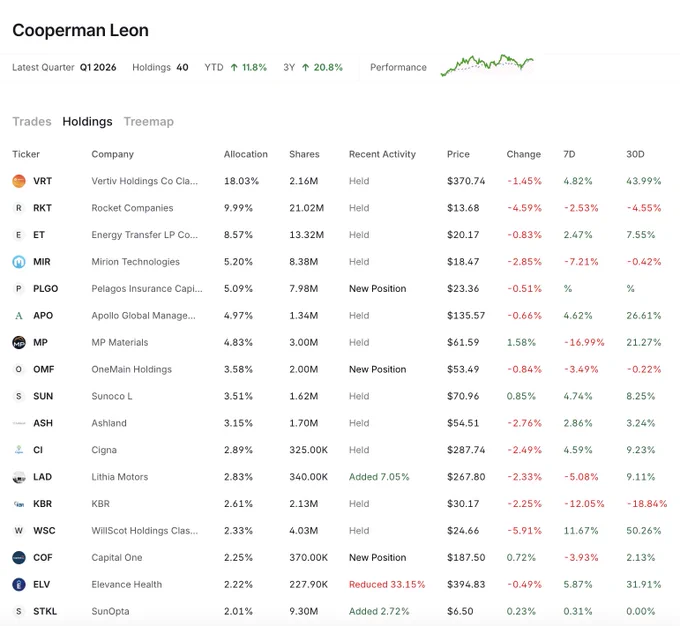Viewport: 680px width, 626px height.
Task: Click the MP Materials black logo icon
Action: pos(19,342)
